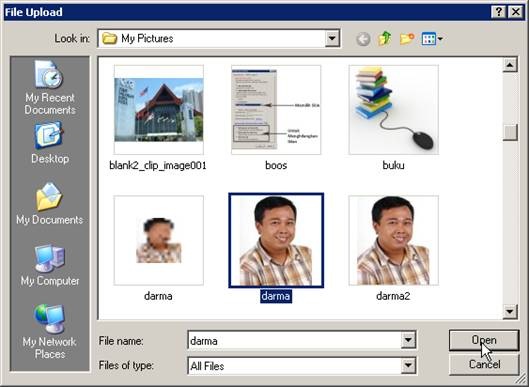Select the darma2 portrait thumbnail

tap(394, 240)
